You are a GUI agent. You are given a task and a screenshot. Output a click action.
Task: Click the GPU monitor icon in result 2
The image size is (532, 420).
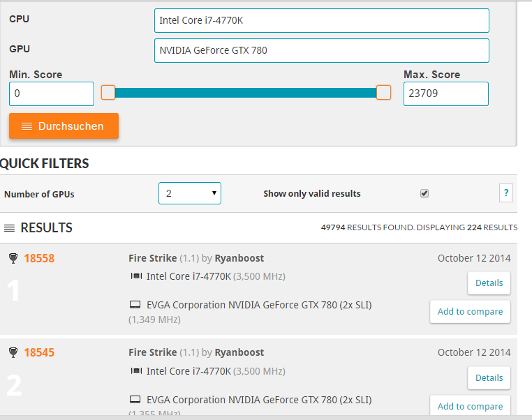[135, 399]
